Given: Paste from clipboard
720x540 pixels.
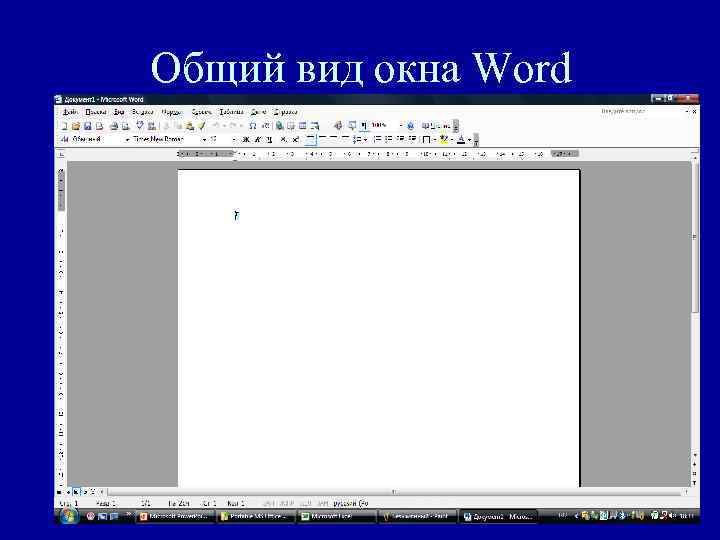Looking at the screenshot, I should click(190, 126).
